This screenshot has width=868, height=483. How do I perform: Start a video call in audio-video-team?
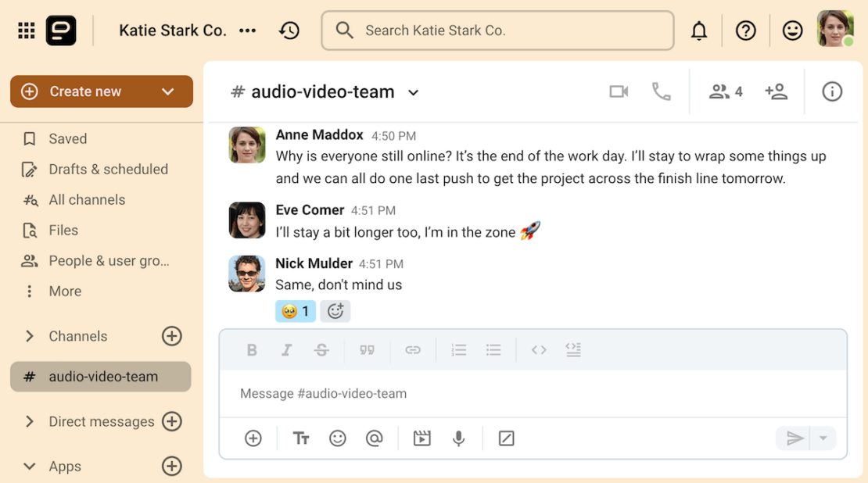(618, 91)
